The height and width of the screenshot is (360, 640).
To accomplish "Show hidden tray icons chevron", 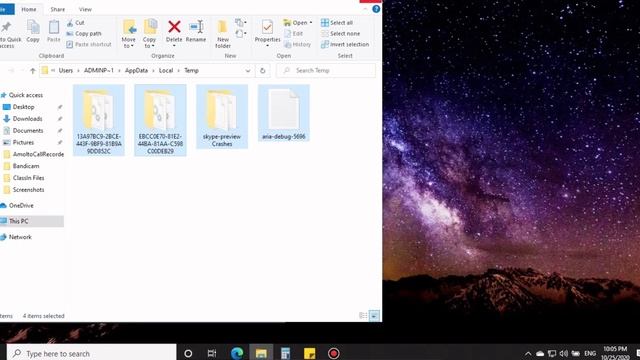I will [528, 353].
